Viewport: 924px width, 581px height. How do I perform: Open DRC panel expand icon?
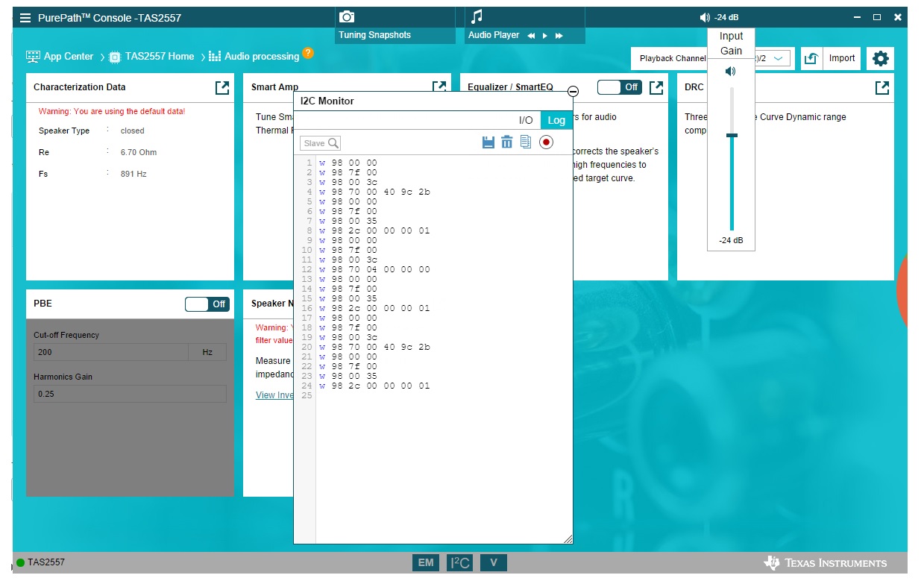882,87
